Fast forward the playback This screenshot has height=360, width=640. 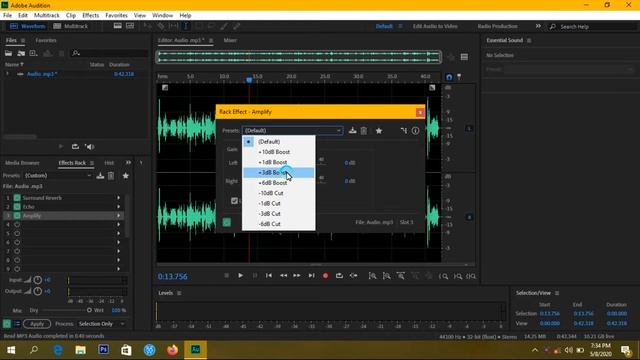point(297,276)
